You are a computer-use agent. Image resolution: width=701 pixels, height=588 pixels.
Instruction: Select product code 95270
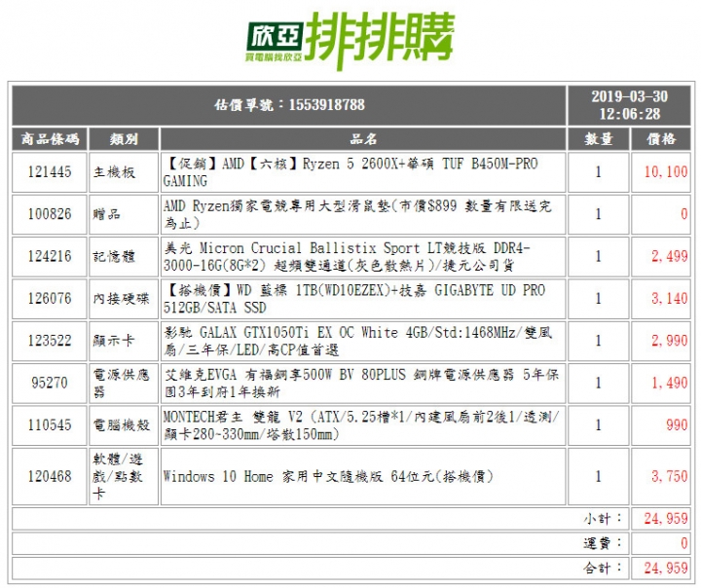[50, 384]
